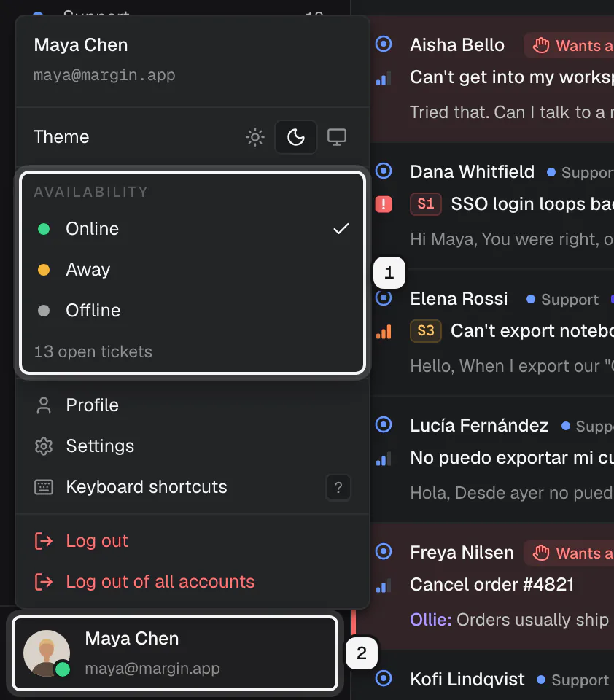The image size is (614, 700).
Task: Click maya@margin.app email in menu header
Action: click(x=104, y=75)
